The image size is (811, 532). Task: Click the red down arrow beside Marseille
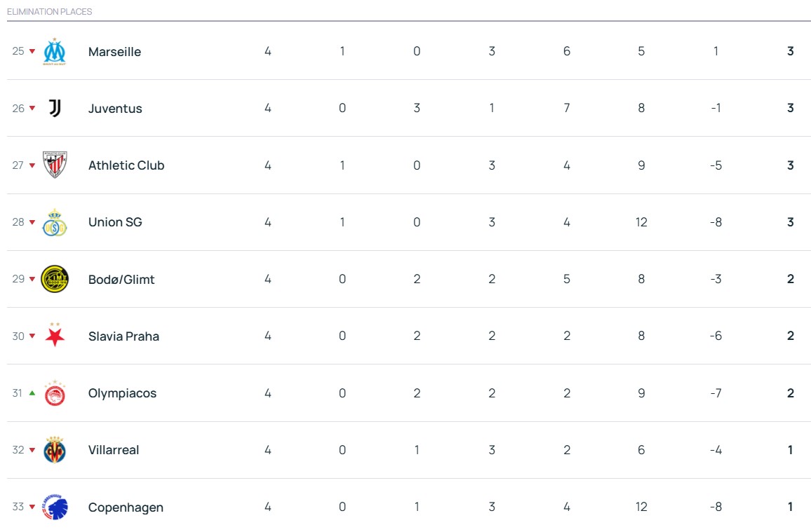point(32,52)
